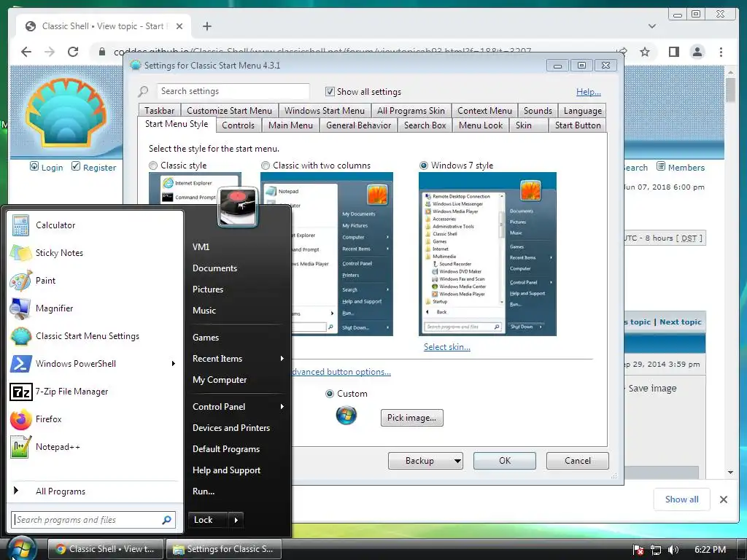The height and width of the screenshot is (560, 747).
Task: Select Windows 7 style radio button
Action: tap(424, 166)
